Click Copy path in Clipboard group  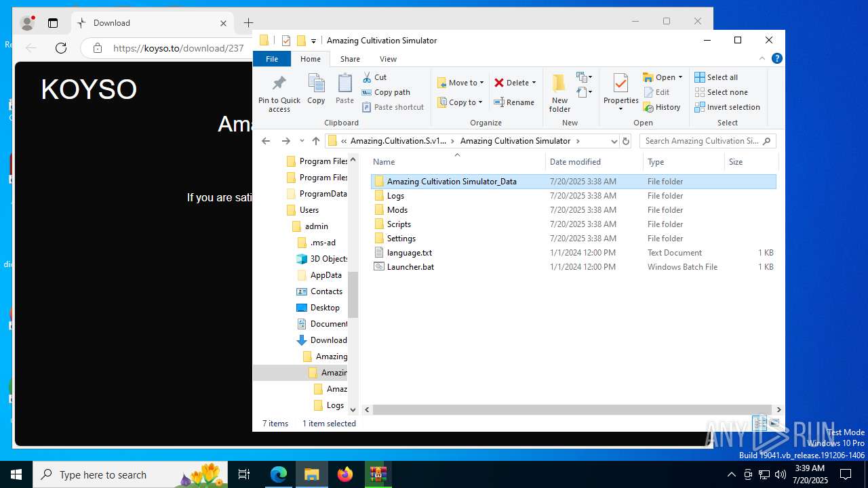(386, 92)
